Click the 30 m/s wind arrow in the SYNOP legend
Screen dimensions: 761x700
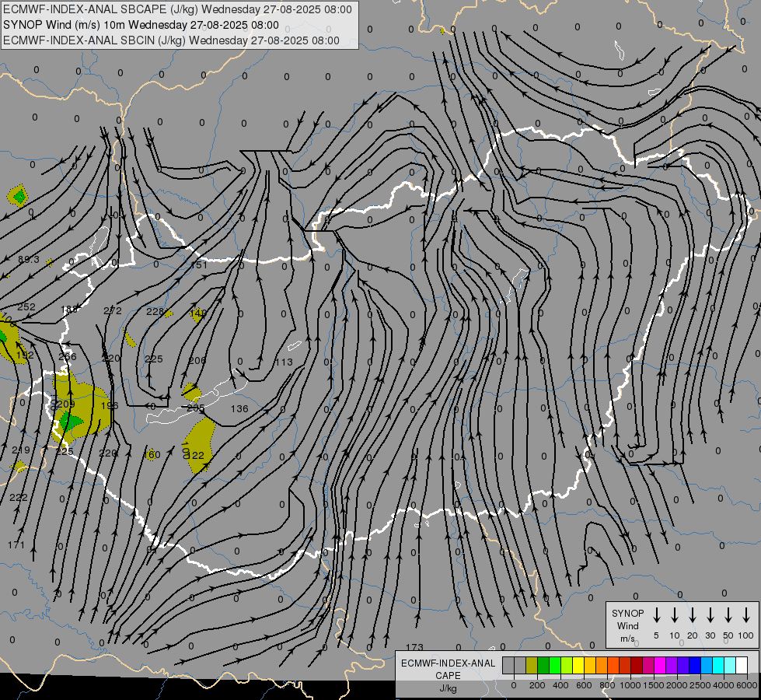(710, 615)
